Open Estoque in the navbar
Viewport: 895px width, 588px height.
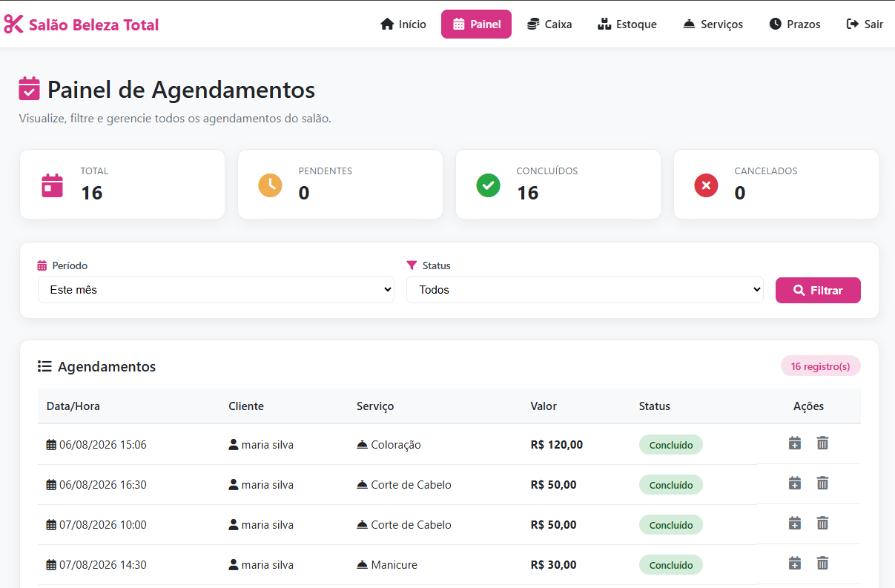627,24
